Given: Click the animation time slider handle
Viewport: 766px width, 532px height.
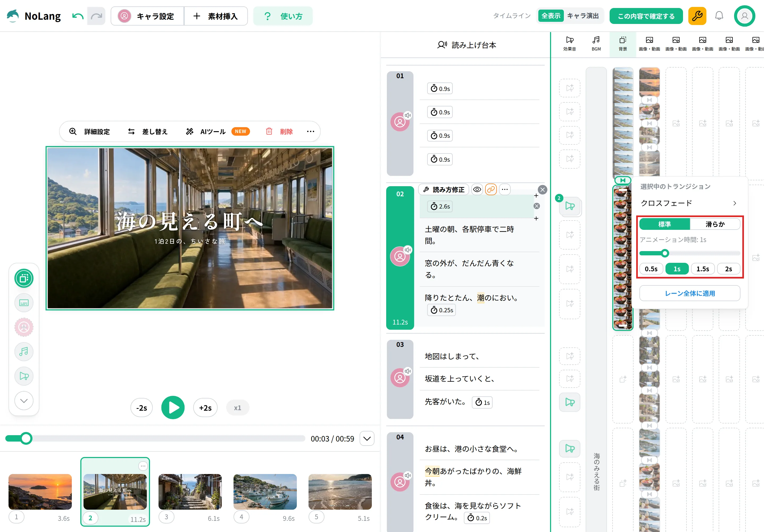Looking at the screenshot, I should click(x=665, y=253).
